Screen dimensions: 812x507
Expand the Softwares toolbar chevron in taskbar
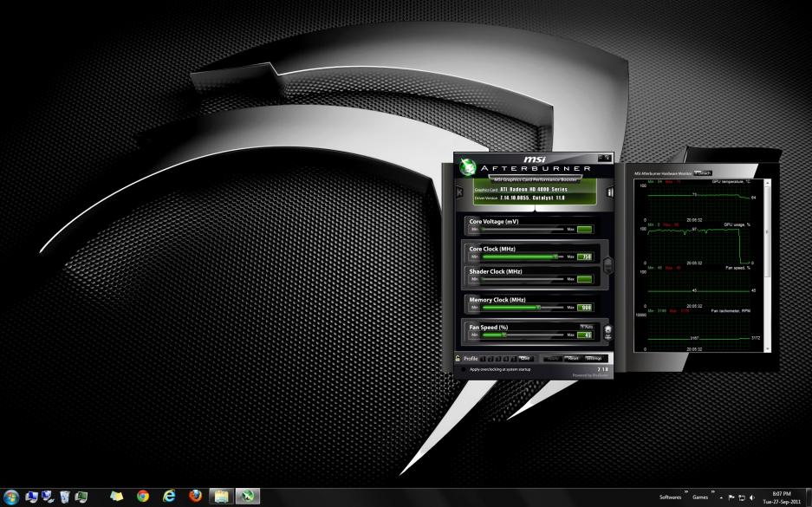click(x=686, y=492)
